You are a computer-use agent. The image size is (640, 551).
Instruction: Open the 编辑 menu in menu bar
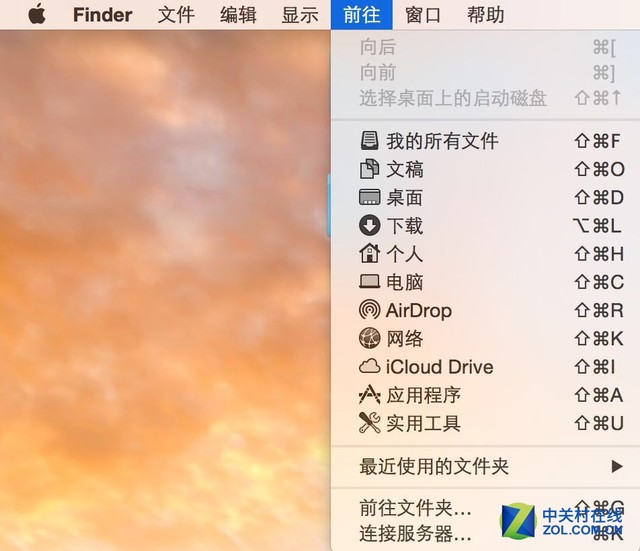[238, 15]
